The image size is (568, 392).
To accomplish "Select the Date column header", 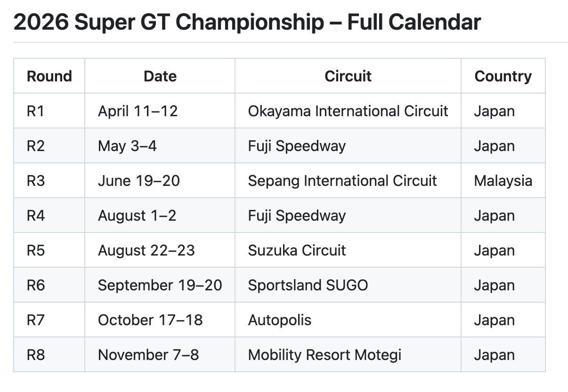I will (x=160, y=76).
